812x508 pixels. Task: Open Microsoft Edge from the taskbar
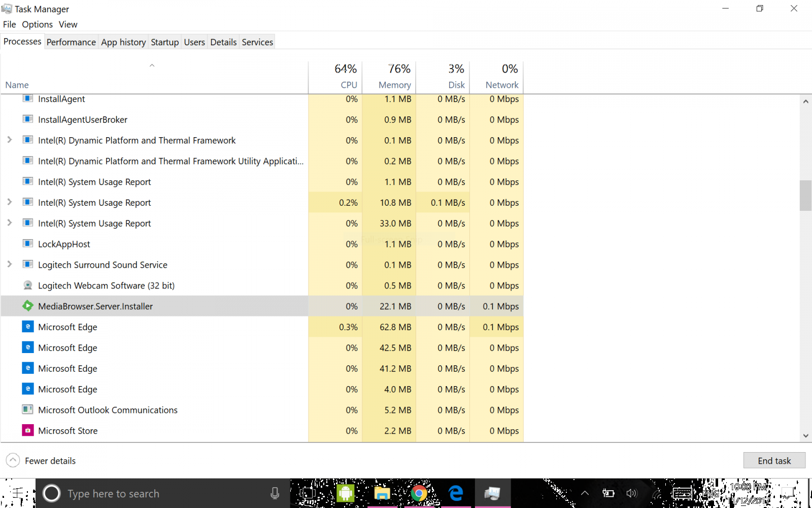pos(456,493)
